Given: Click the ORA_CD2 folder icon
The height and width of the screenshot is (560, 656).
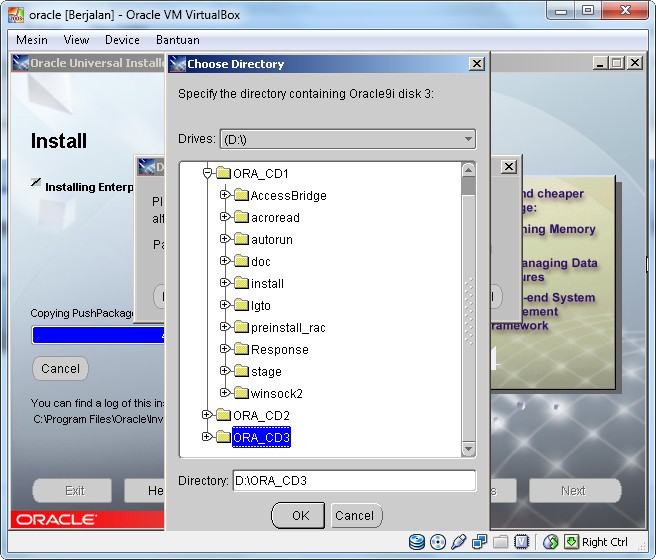Looking at the screenshot, I should click(x=224, y=415).
